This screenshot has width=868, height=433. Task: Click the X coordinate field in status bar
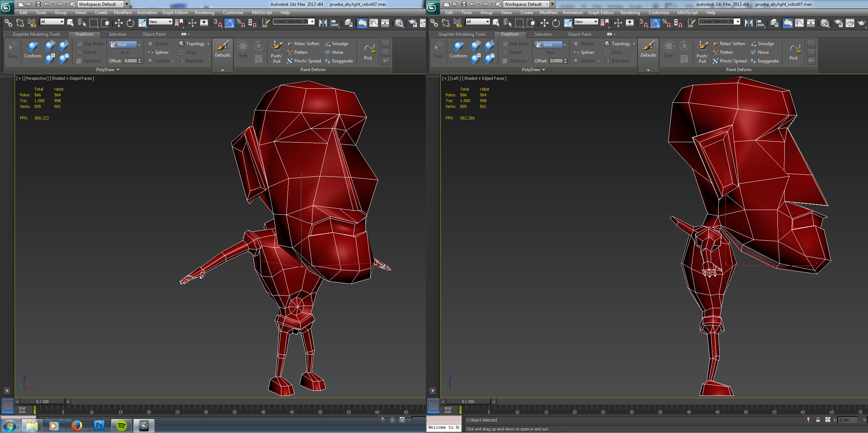point(847,420)
